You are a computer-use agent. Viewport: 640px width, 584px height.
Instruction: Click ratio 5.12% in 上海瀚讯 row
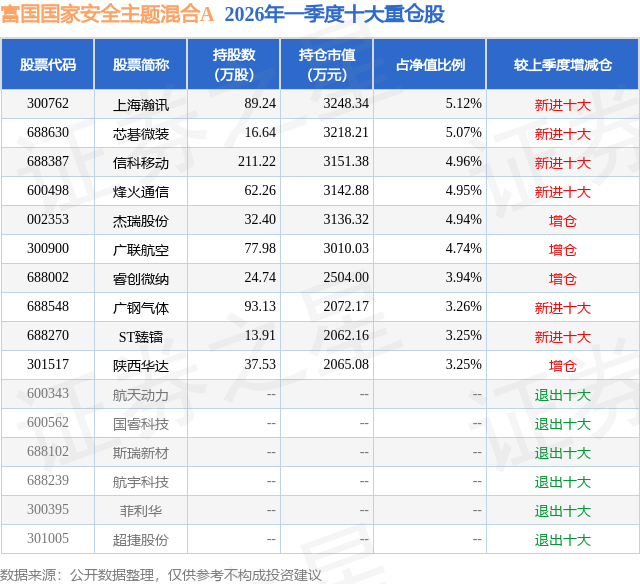click(464, 104)
